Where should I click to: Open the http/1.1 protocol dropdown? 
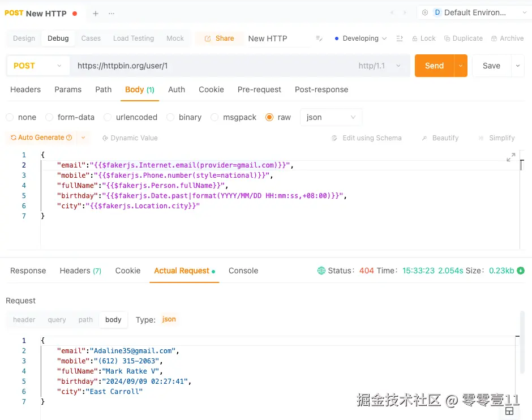coord(379,66)
